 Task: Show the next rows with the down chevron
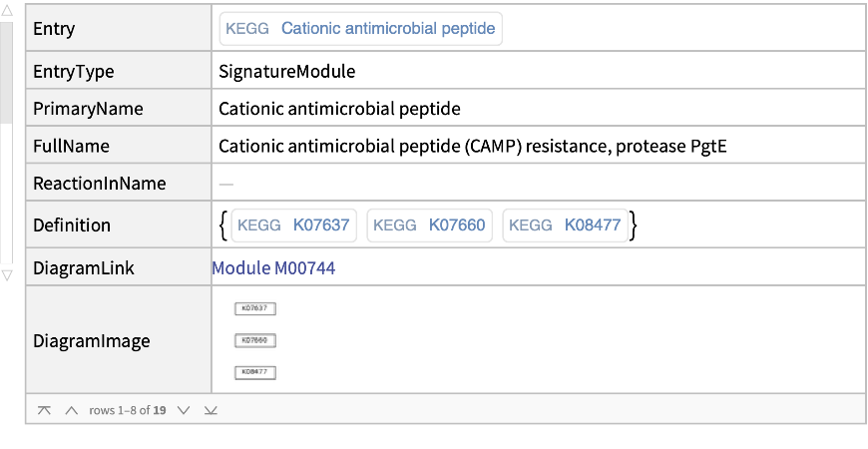[183, 410]
